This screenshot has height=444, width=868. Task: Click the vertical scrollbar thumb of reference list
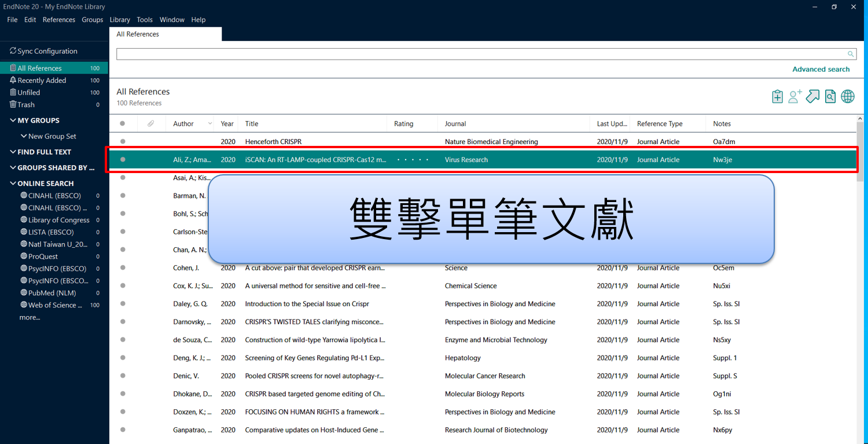(861, 152)
